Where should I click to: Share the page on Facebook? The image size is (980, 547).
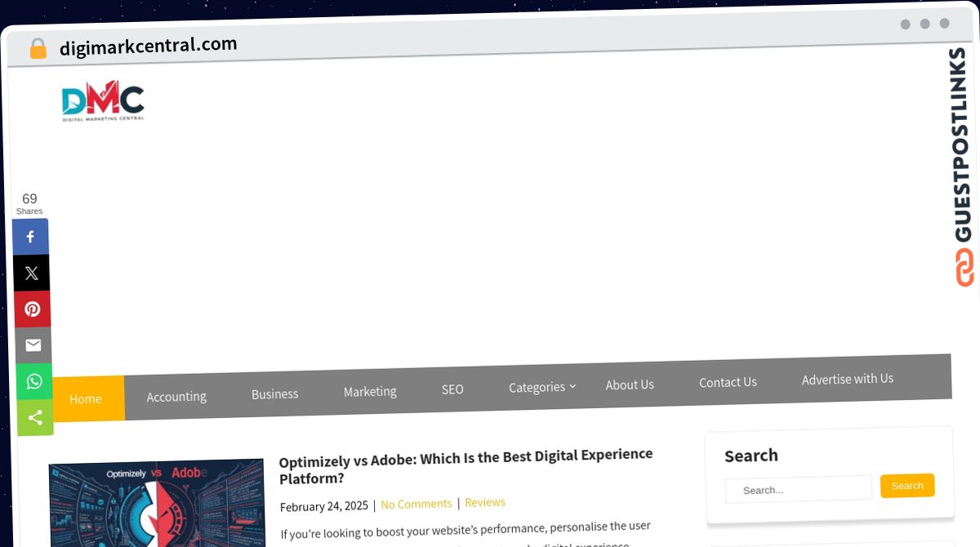pyautogui.click(x=31, y=236)
